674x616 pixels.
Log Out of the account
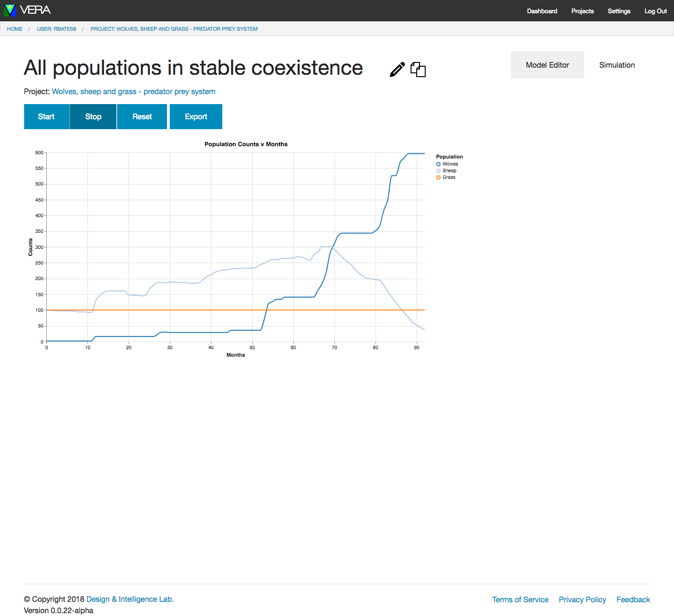656,11
